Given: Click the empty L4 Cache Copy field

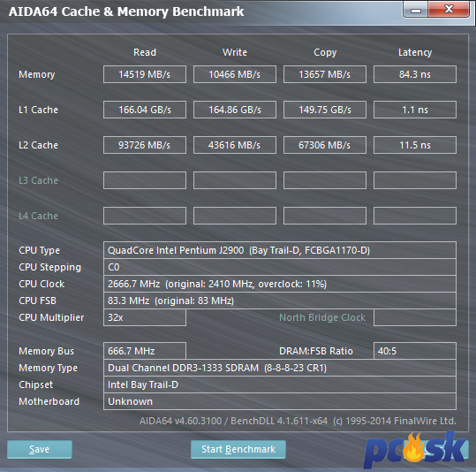Looking at the screenshot, I should pos(325,216).
